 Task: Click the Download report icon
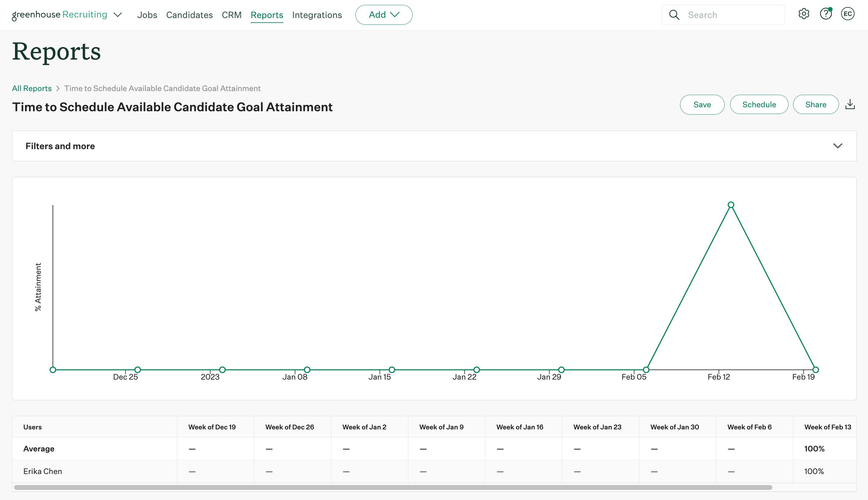pos(850,104)
